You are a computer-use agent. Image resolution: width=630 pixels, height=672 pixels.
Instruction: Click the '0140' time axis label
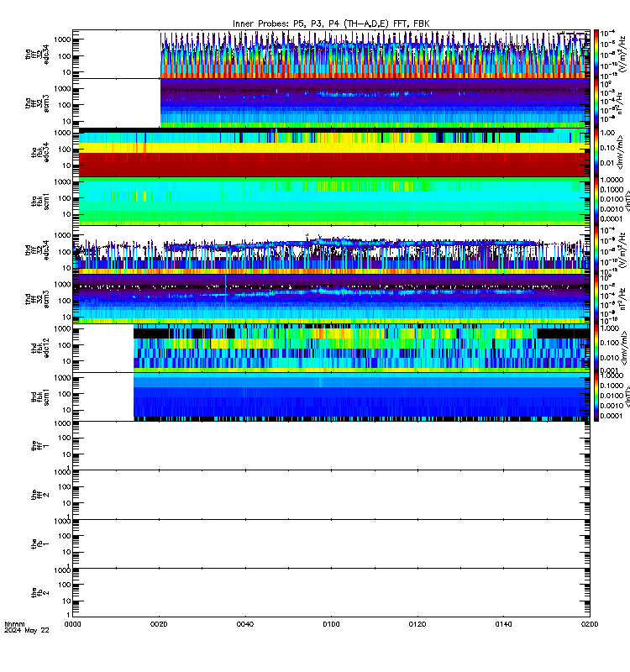(x=503, y=624)
